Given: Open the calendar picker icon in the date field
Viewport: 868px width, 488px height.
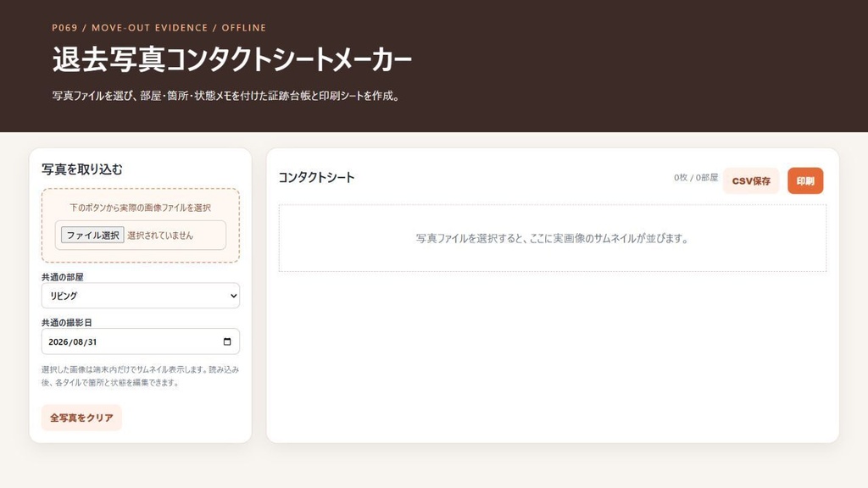Looking at the screenshot, I should pyautogui.click(x=227, y=341).
